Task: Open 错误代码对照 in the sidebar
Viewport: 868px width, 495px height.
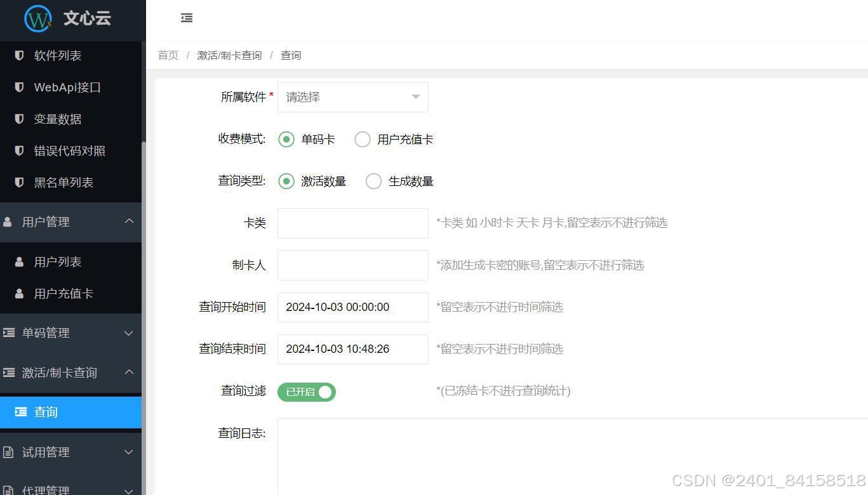Action: point(70,151)
